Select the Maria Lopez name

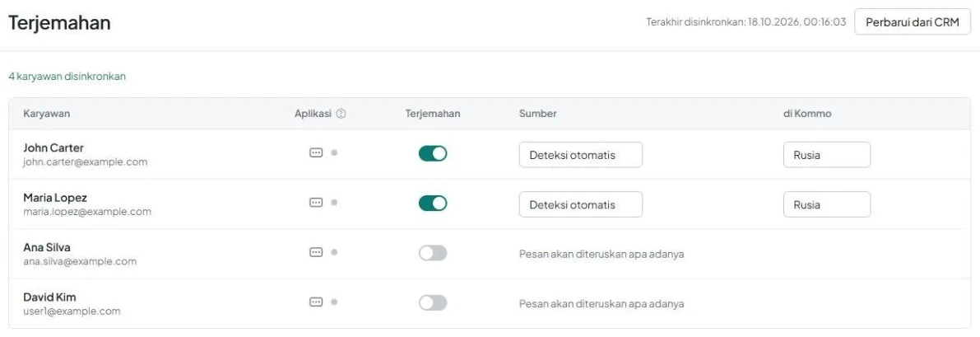[x=55, y=198]
